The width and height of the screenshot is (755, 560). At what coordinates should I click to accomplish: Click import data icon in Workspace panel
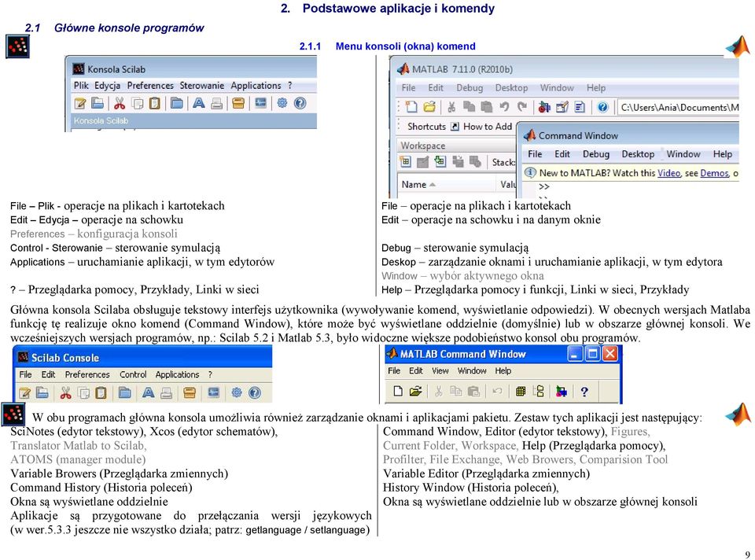pos(440,162)
